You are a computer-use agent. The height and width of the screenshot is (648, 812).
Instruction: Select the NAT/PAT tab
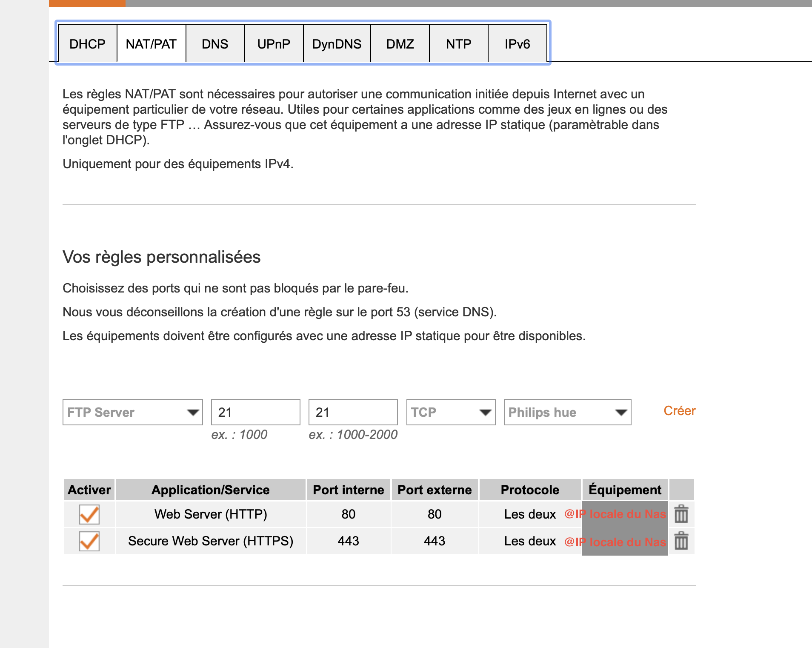151,44
